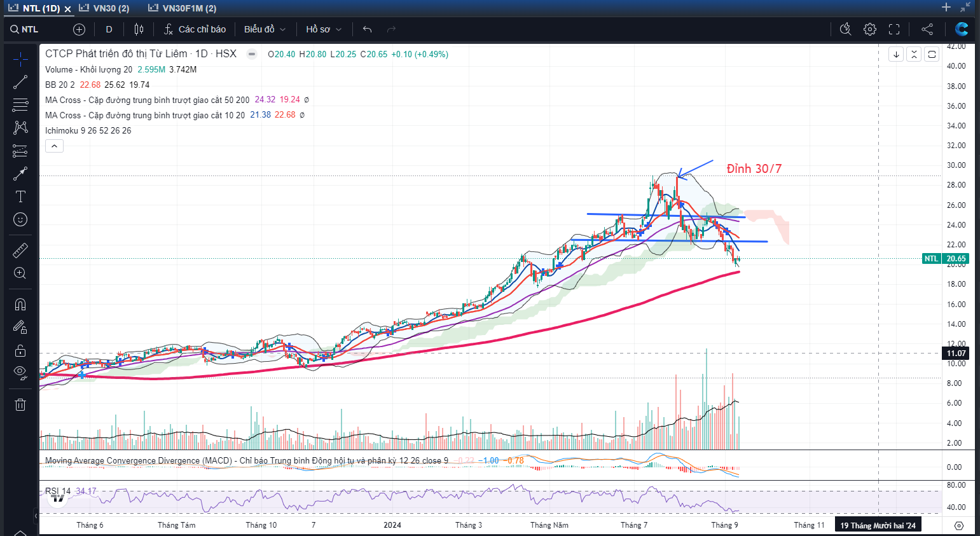Select the RSI 14 indicator legend
The height and width of the screenshot is (536, 980).
[x=58, y=491]
